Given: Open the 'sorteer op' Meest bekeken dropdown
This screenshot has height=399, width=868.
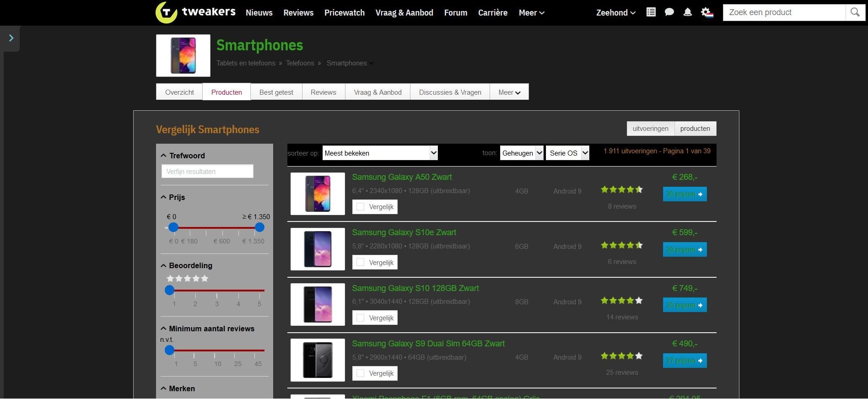Looking at the screenshot, I should tap(380, 153).
